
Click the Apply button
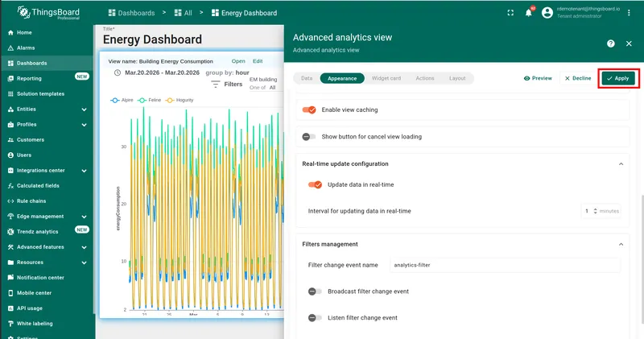pos(618,78)
